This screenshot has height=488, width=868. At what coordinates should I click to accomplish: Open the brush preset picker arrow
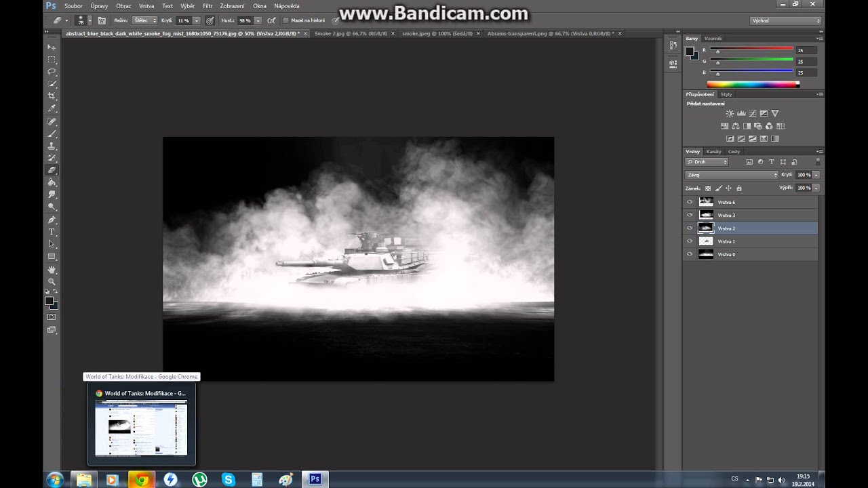tap(91, 21)
